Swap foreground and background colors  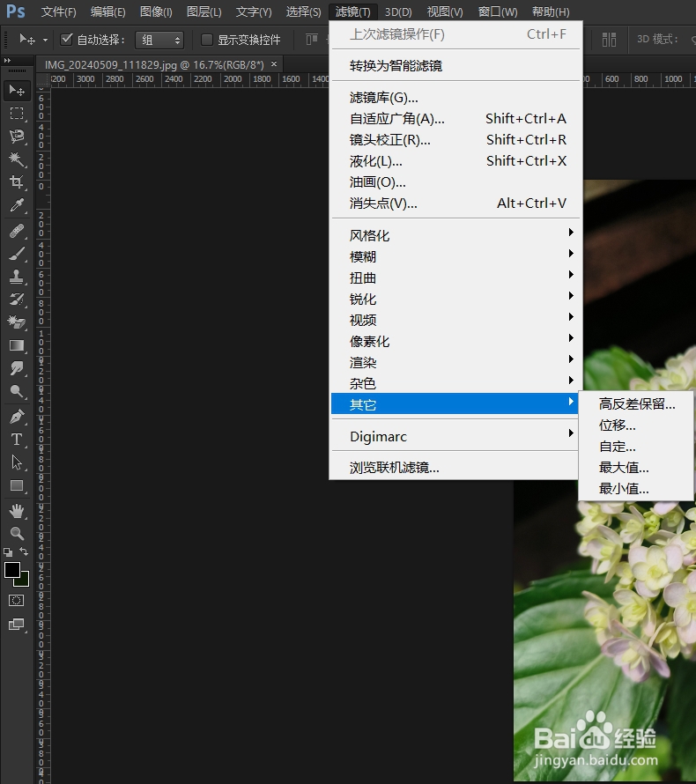(x=24, y=551)
